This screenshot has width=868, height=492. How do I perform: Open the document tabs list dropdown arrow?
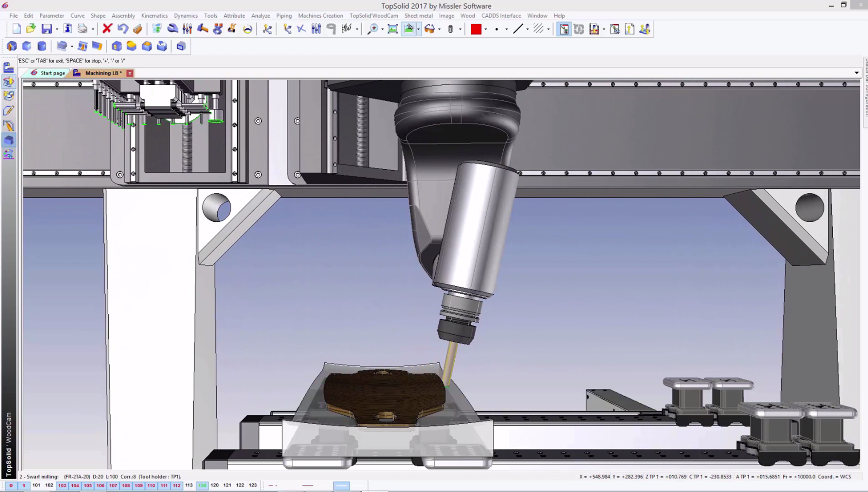(x=856, y=73)
